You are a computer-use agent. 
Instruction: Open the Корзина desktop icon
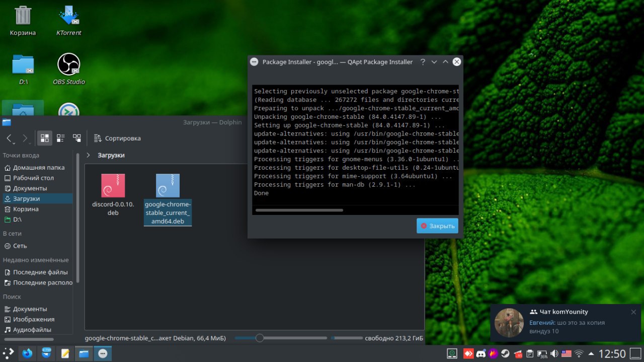pyautogui.click(x=23, y=21)
